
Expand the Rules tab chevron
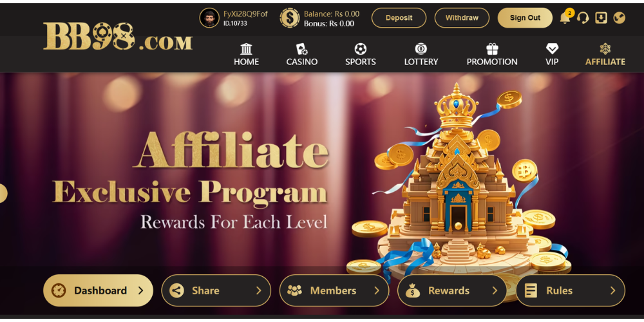click(x=613, y=290)
